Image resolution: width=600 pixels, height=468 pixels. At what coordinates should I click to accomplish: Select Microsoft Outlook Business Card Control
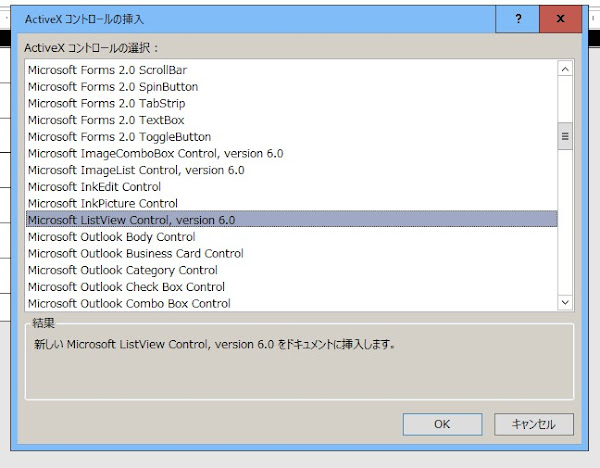292,254
